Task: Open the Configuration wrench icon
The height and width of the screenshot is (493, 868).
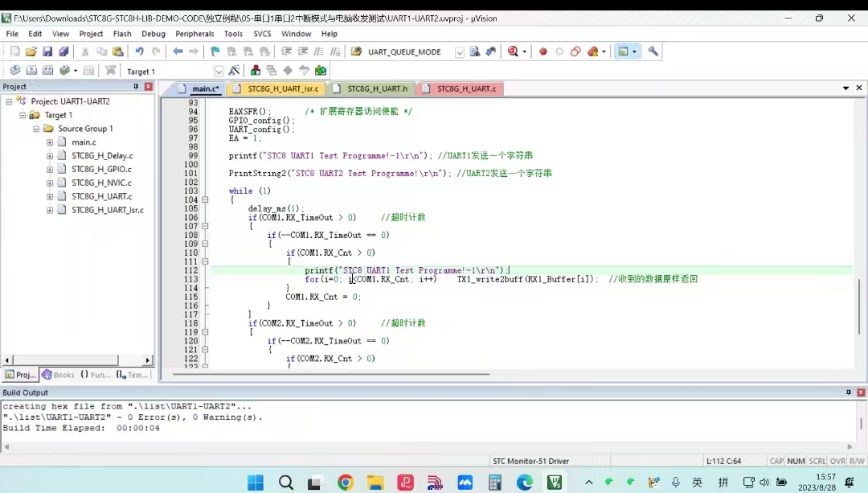Action: (653, 51)
